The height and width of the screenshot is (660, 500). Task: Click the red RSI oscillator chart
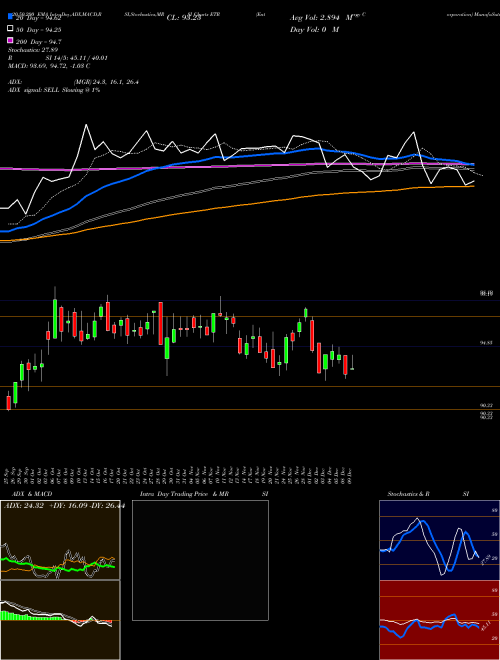[x=439, y=620]
